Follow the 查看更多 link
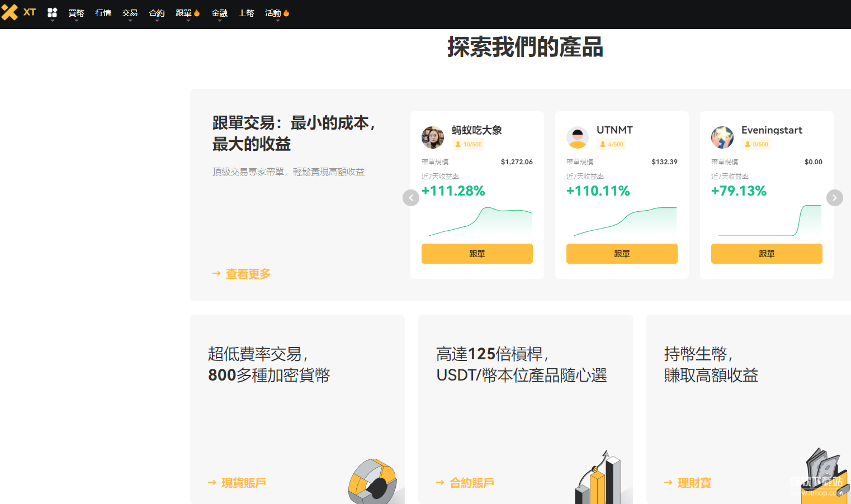This screenshot has width=851, height=504. pyautogui.click(x=248, y=274)
